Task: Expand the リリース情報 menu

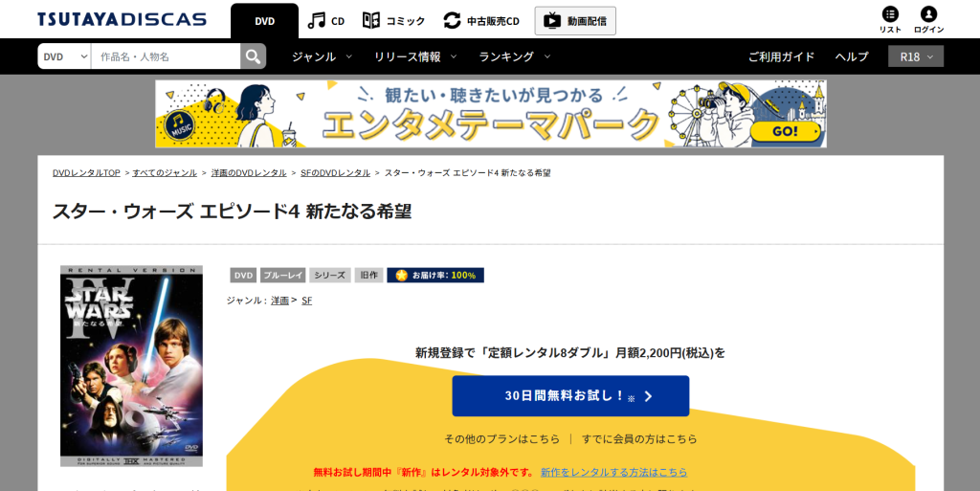Action: (415, 56)
